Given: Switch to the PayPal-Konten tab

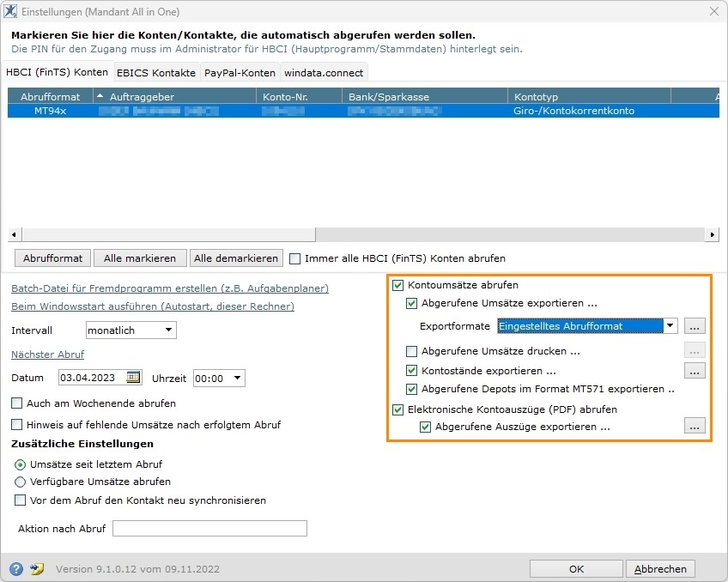Looking at the screenshot, I should coord(240,72).
